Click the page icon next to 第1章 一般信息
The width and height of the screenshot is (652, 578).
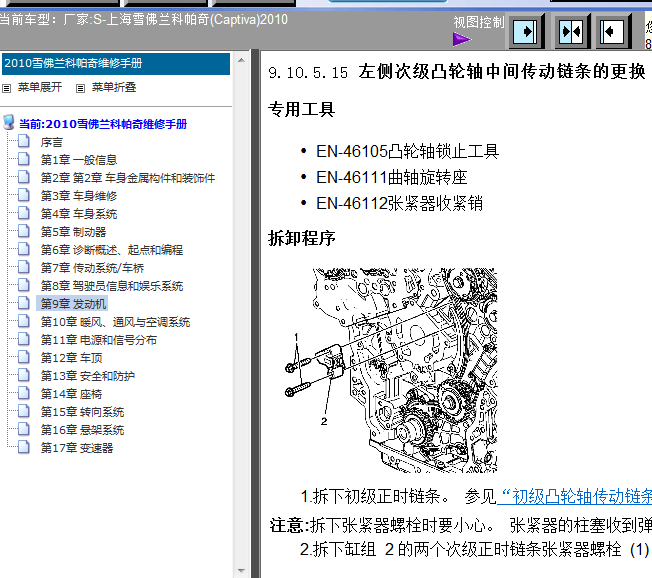click(x=24, y=159)
